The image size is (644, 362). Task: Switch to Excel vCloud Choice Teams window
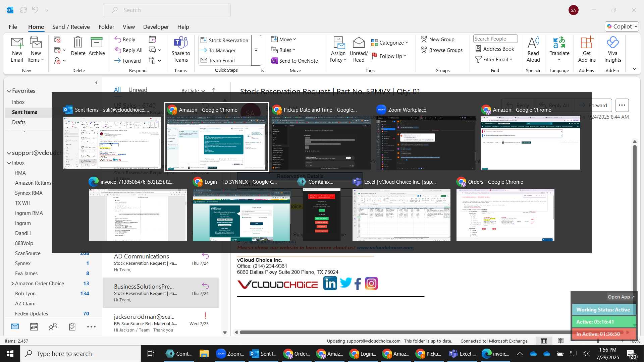coord(401,209)
